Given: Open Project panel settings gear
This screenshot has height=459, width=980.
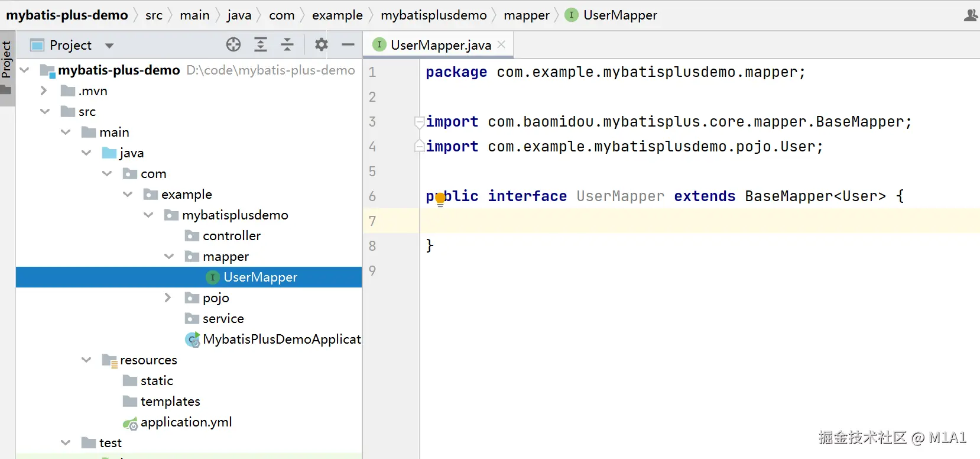Looking at the screenshot, I should 321,44.
